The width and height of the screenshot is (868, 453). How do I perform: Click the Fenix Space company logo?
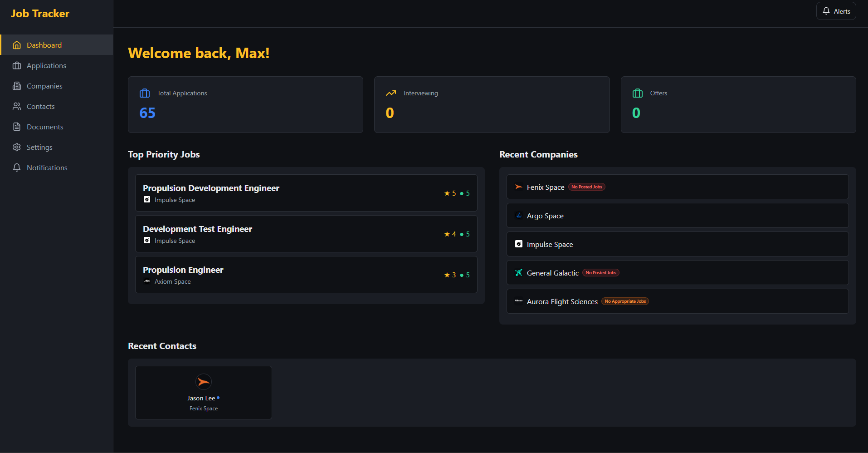[x=518, y=187]
